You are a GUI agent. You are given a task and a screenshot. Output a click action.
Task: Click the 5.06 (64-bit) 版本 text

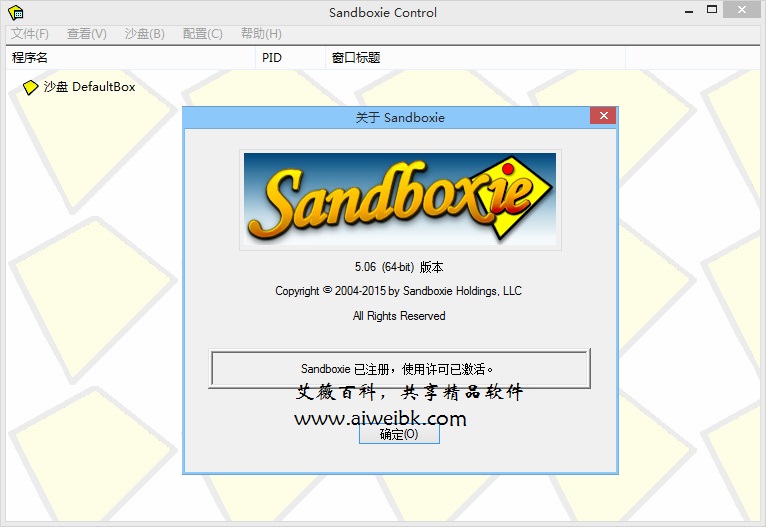[x=399, y=267]
